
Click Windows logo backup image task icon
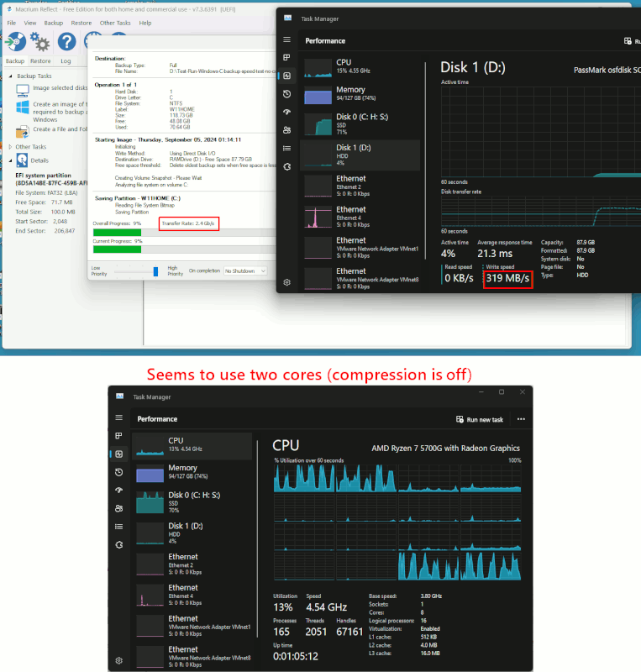pos(23,108)
